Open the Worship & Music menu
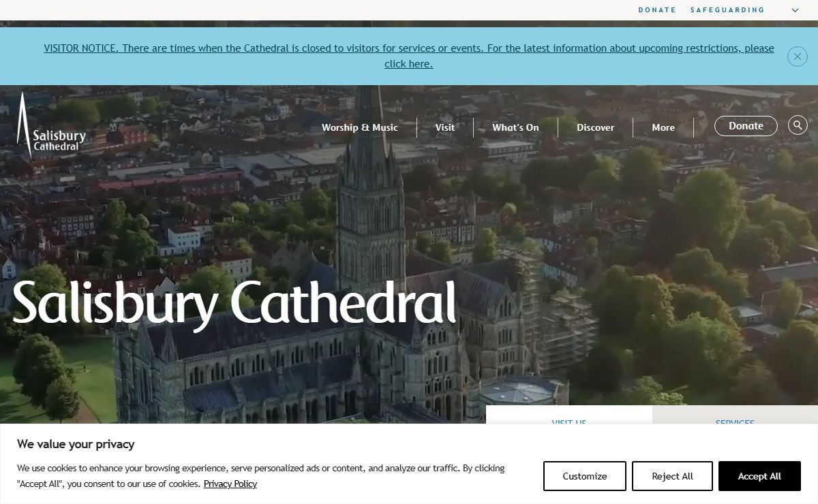Viewport: 818px width, 504px height. point(359,127)
